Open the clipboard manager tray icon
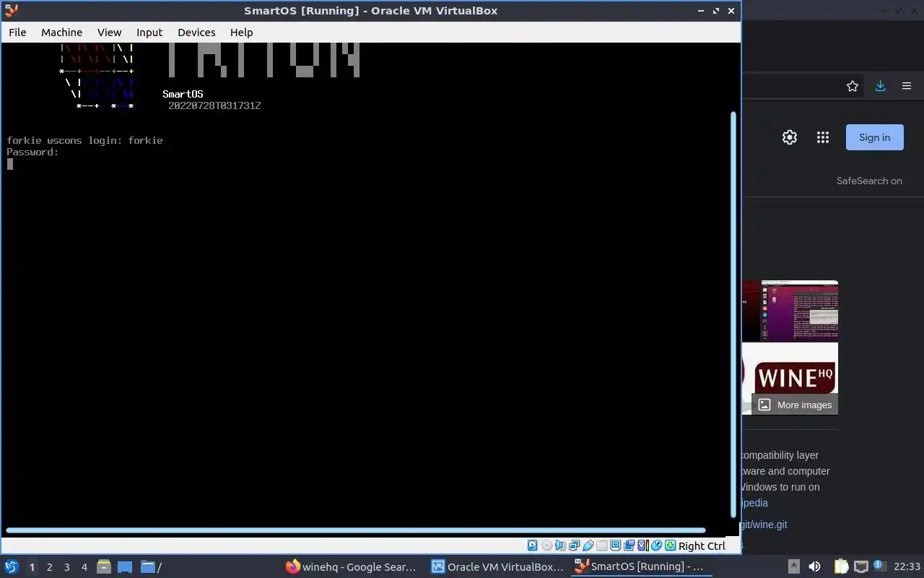The width and height of the screenshot is (924, 578). (841, 566)
